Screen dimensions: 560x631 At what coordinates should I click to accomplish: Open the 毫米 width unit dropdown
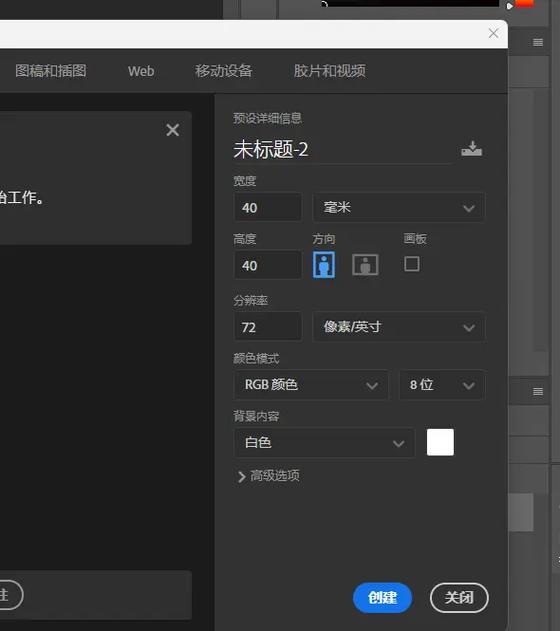[399, 208]
